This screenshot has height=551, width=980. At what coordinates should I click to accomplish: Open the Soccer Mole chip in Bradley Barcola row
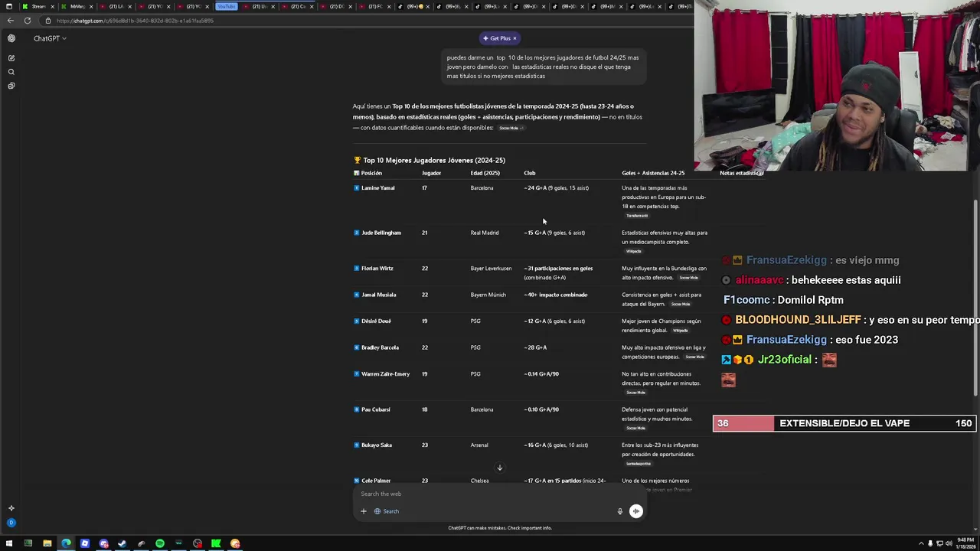coord(694,357)
